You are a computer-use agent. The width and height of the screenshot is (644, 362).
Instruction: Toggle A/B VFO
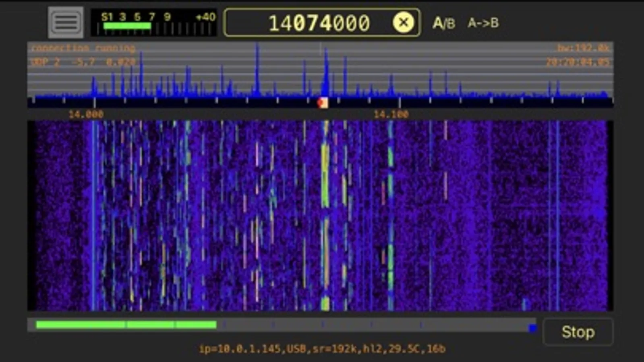[444, 23]
